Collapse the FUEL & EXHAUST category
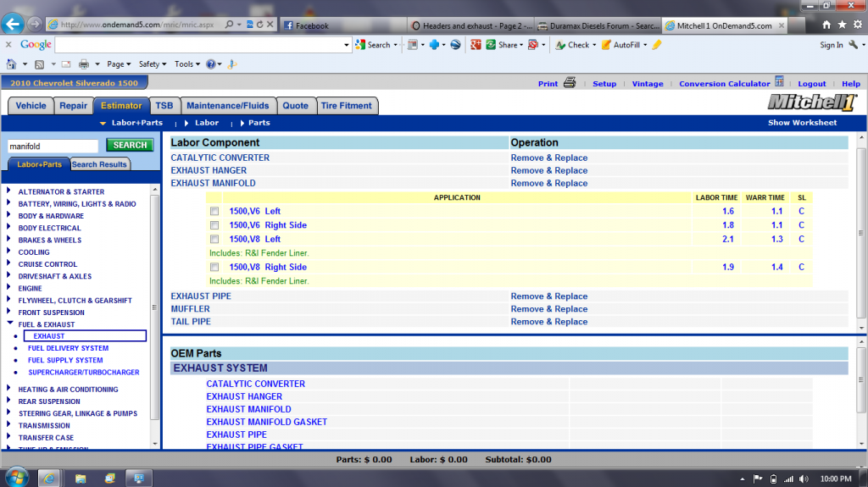The width and height of the screenshot is (868, 487). 9,323
